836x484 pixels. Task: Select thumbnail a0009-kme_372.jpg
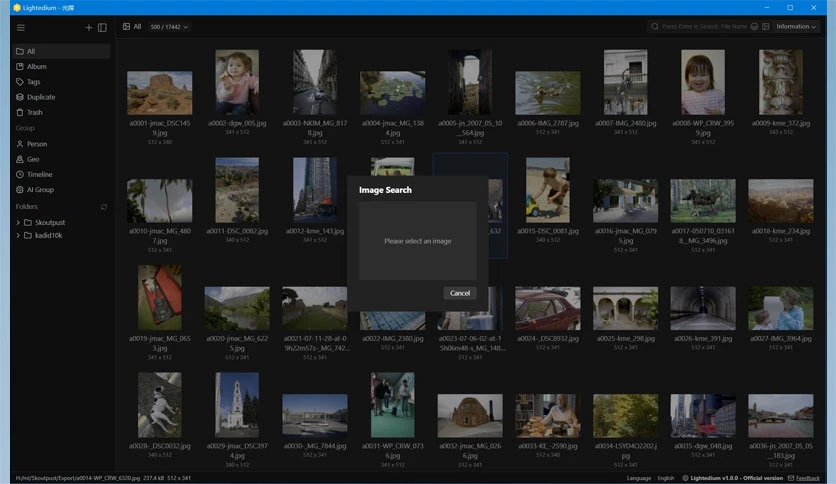click(781, 82)
